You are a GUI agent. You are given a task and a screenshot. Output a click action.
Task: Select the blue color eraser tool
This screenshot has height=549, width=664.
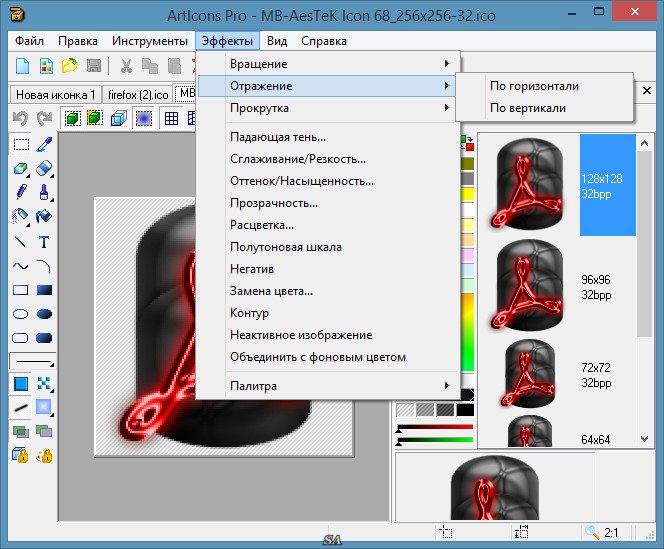coord(44,169)
